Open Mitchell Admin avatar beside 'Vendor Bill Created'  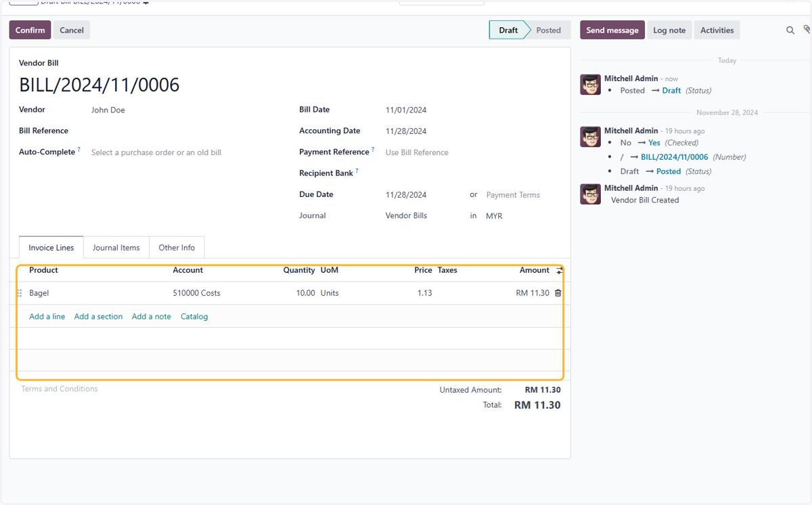click(591, 194)
